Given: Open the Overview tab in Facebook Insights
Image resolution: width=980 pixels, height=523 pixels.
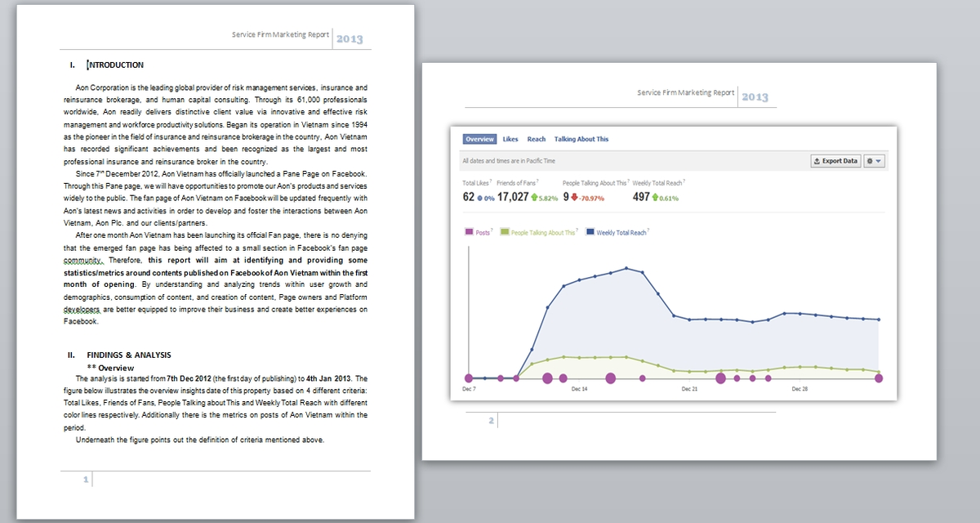Looking at the screenshot, I should pyautogui.click(x=479, y=139).
